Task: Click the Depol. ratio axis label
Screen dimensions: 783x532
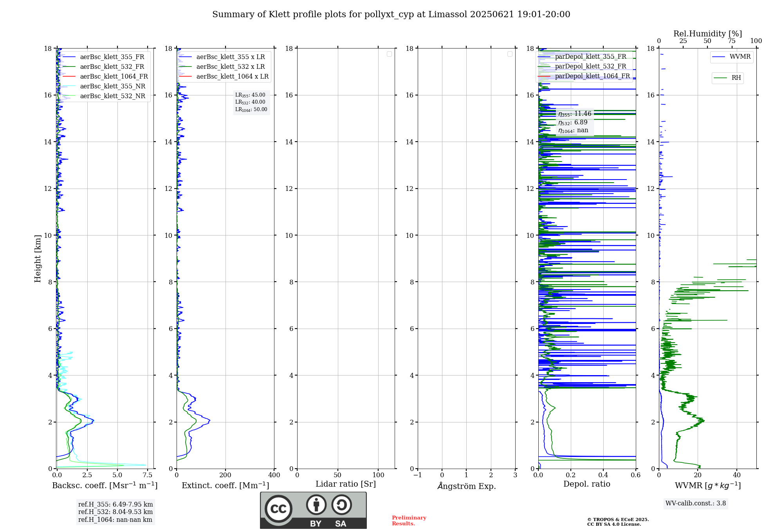Action: click(587, 484)
